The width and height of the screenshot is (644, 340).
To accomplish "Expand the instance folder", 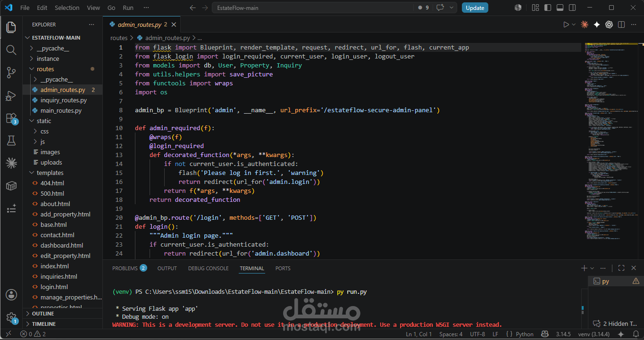I will [x=48, y=58].
